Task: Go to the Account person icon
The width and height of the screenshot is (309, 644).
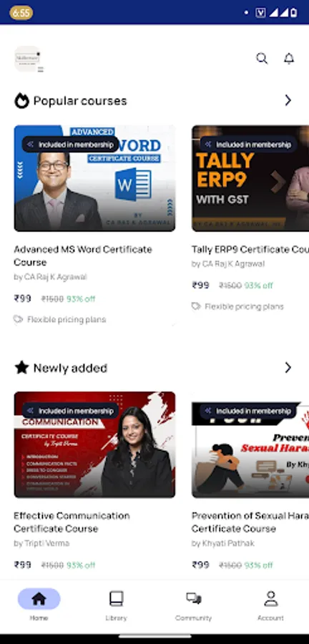Action: click(x=271, y=599)
